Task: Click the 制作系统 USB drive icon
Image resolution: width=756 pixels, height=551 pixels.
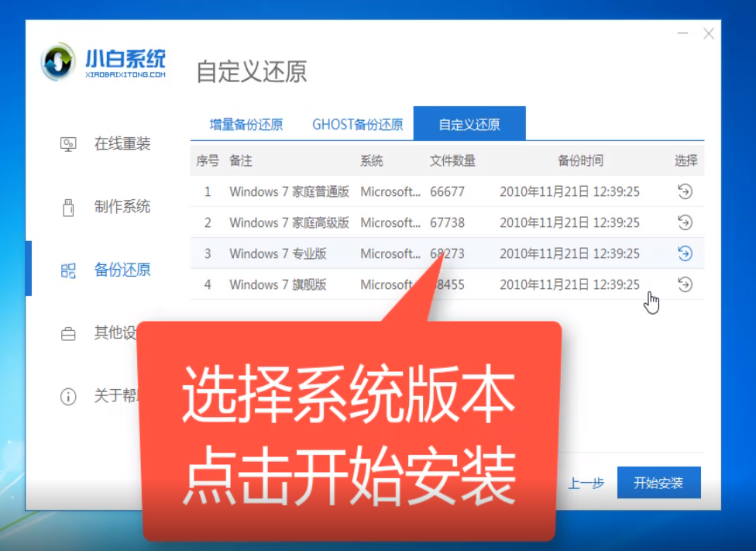Action: (68, 207)
